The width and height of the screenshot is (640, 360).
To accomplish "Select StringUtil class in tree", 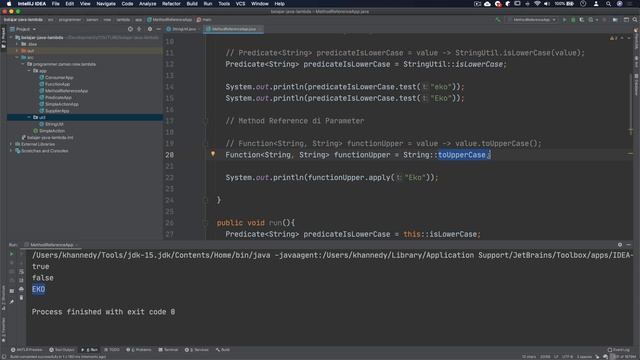I will coord(51,124).
